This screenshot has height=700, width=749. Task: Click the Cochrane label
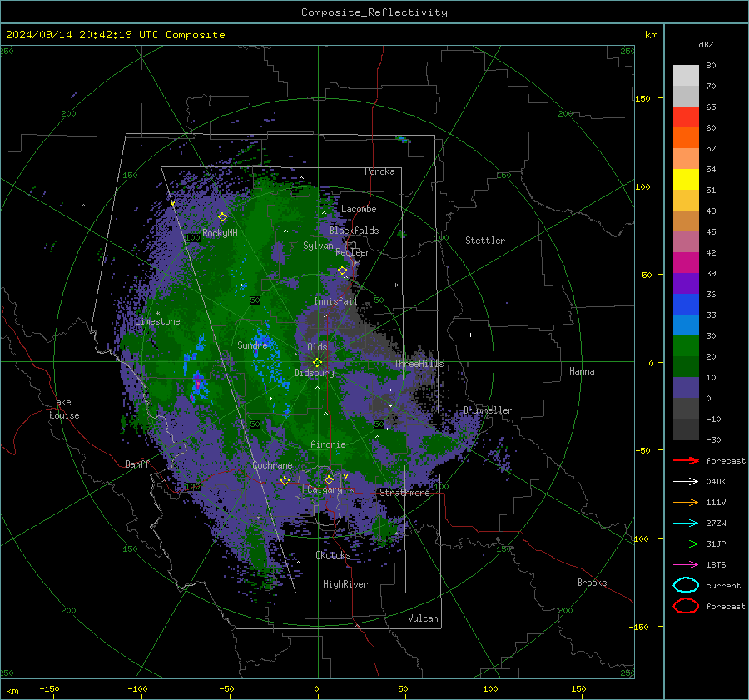272,465
